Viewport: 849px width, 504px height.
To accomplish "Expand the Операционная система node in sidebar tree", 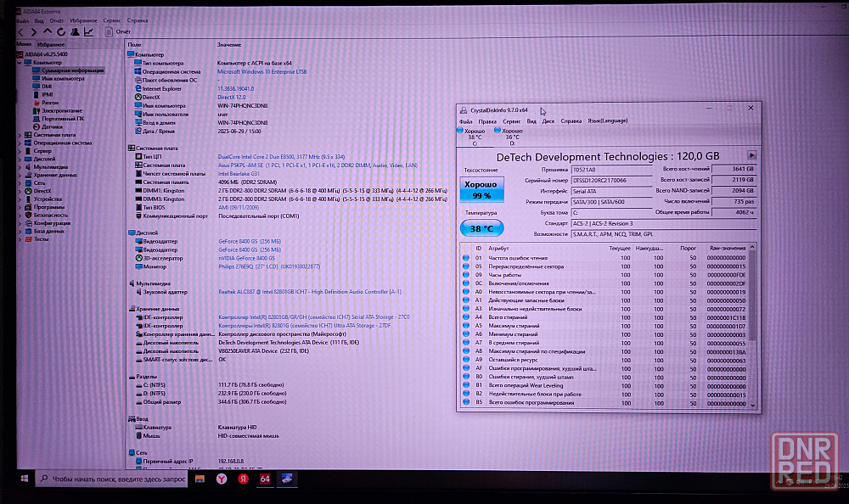I will (20, 143).
